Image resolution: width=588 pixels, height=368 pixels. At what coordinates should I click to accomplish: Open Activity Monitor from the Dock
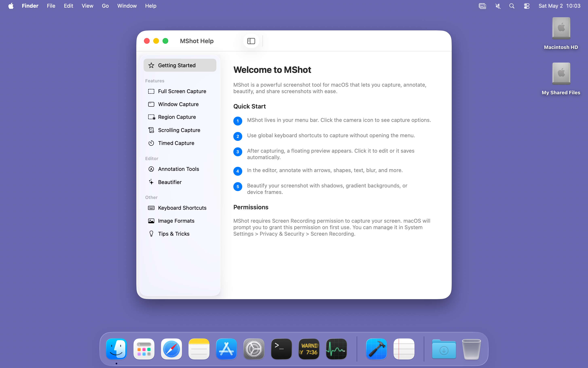pos(336,349)
